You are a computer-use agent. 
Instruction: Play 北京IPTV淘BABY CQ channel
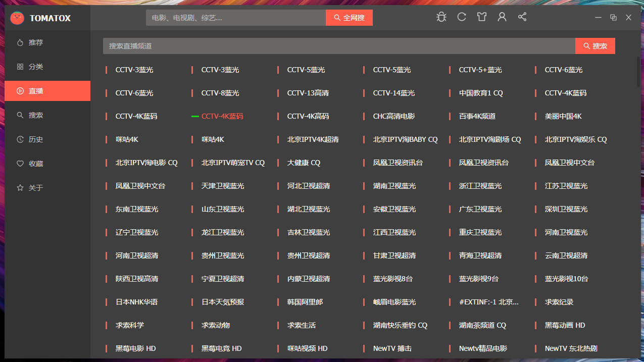pyautogui.click(x=406, y=139)
